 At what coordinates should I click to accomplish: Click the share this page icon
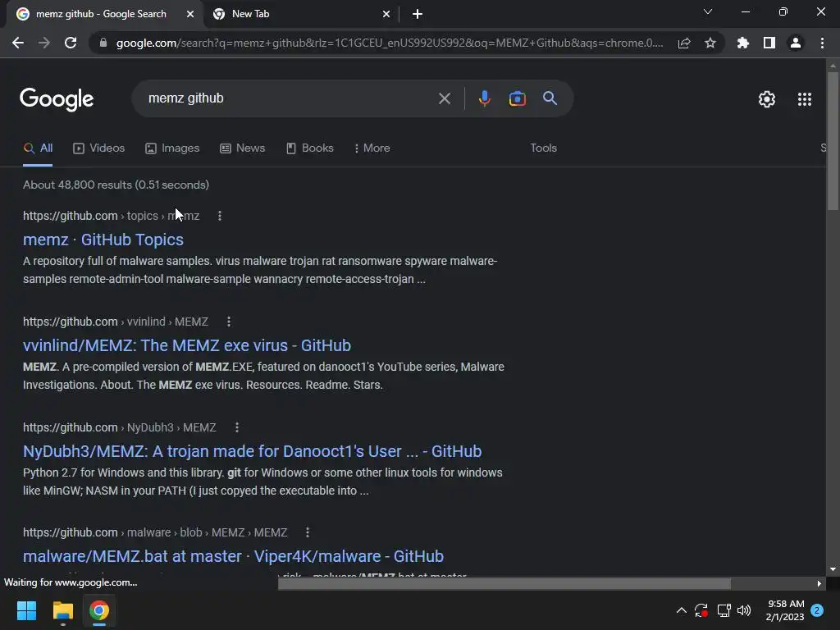tap(684, 43)
